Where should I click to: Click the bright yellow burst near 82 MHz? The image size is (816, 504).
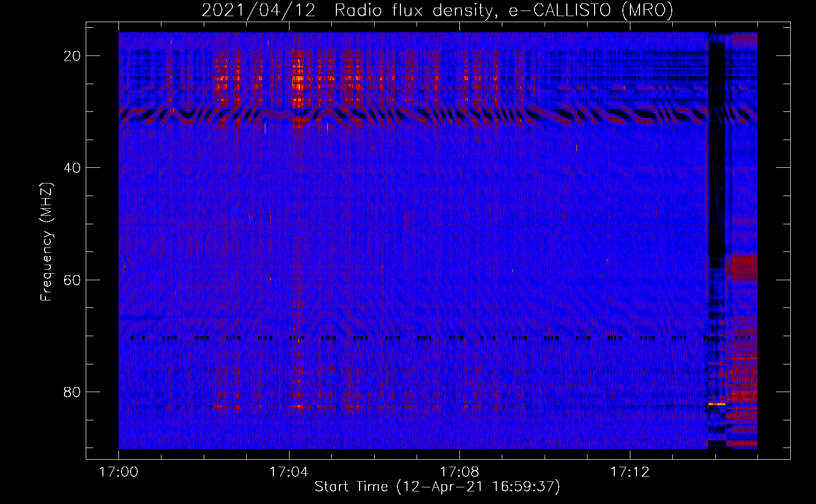[717, 404]
